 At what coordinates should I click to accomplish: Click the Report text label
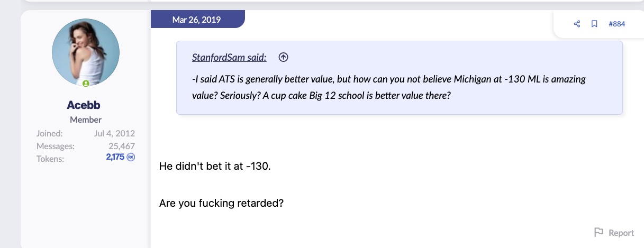[621, 233]
